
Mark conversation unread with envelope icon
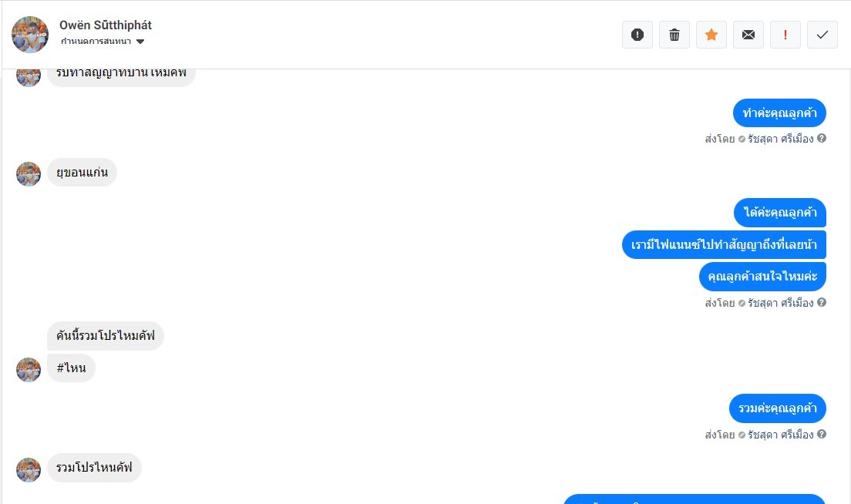click(748, 35)
